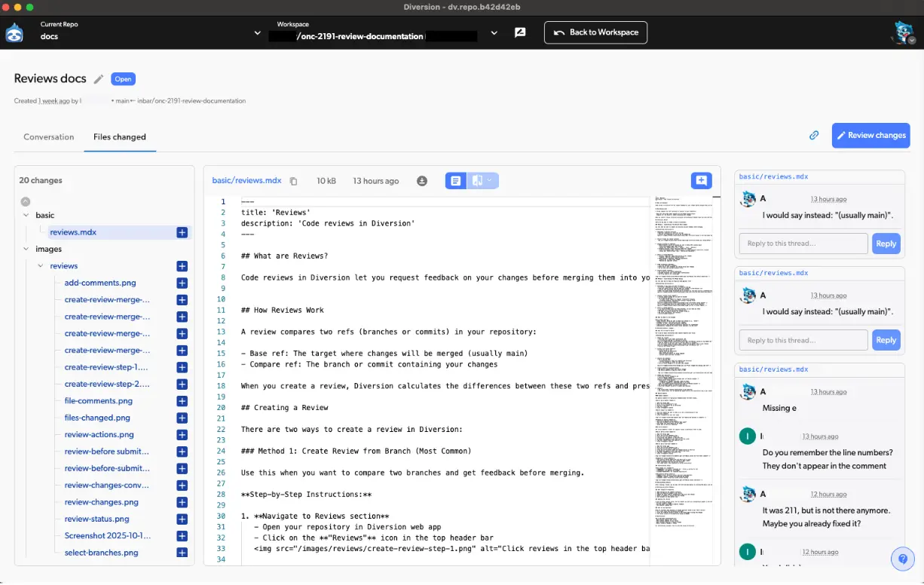Click the help question mark bubble
Viewport: 924px width, 585px height.
pos(903,559)
